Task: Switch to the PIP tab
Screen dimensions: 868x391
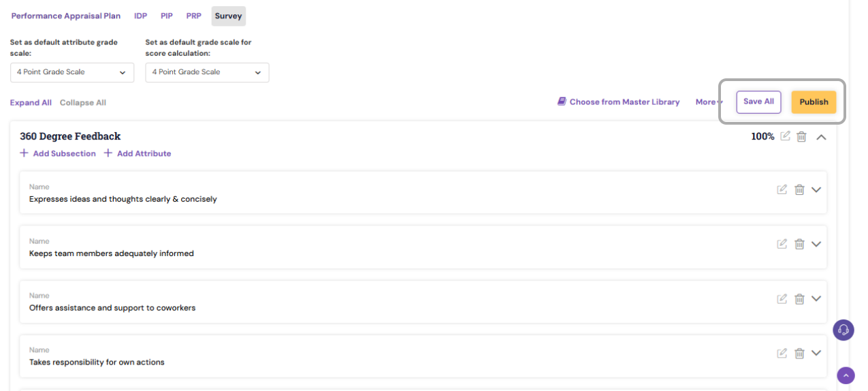Action: [x=167, y=16]
